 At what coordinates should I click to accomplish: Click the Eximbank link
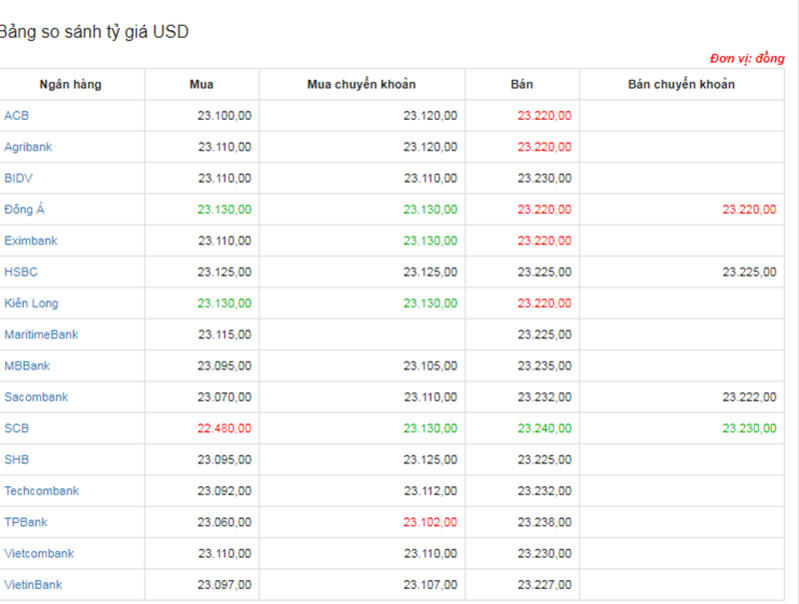[x=31, y=241]
